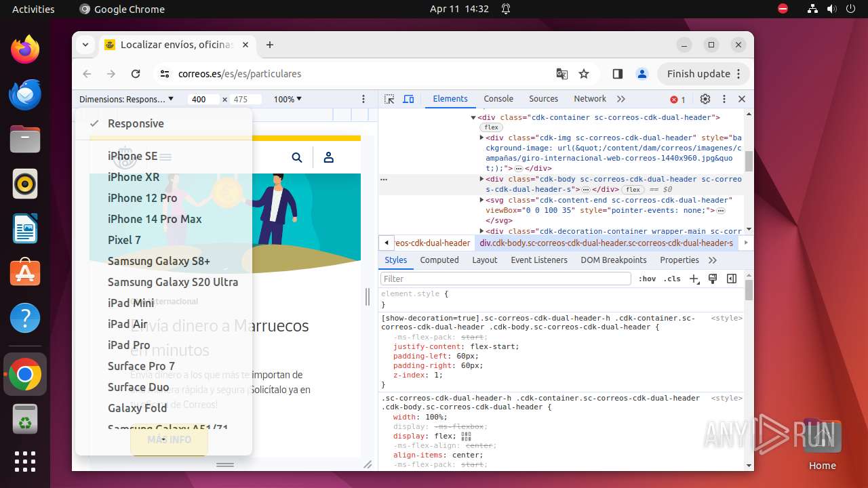This screenshot has width=868, height=488.
Task: Switch to the Sources tab
Action: (543, 99)
